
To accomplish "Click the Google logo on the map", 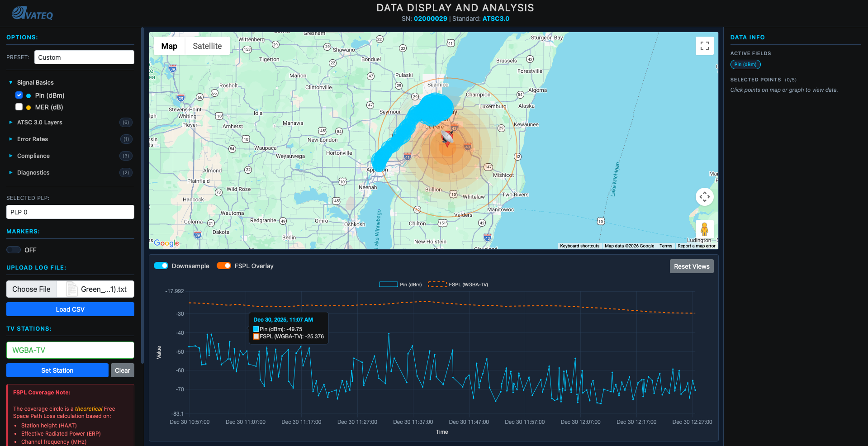I will coord(166,243).
